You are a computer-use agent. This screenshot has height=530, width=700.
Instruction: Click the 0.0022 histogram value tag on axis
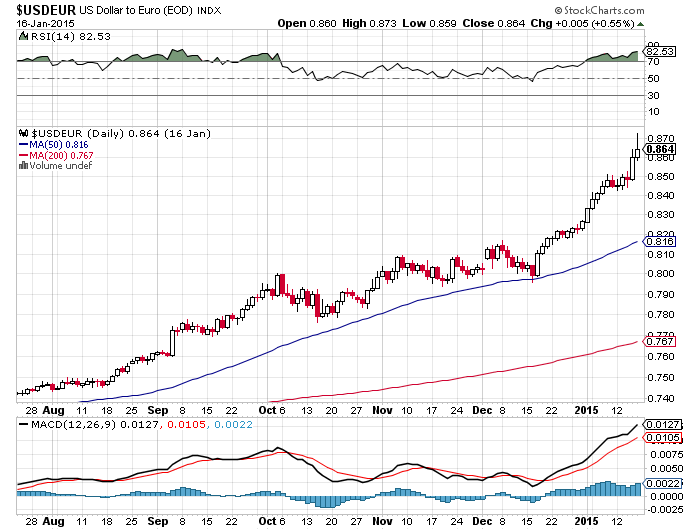pyautogui.click(x=663, y=484)
